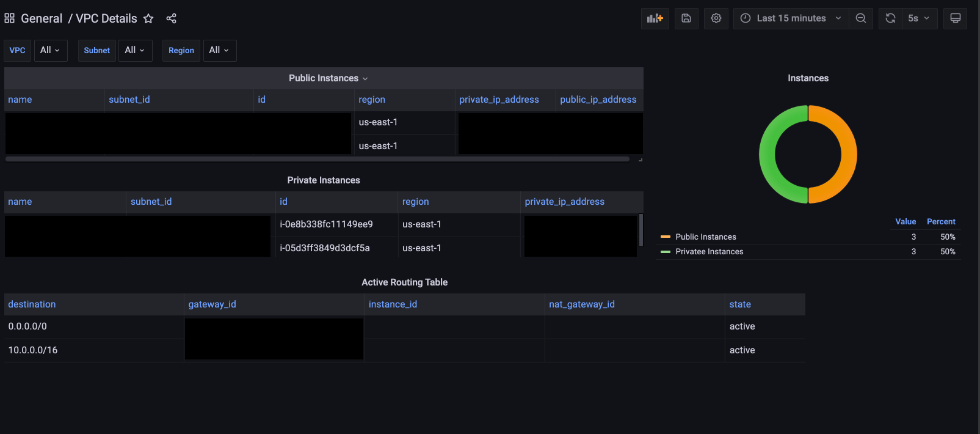The image size is (980, 434).
Task: Open the Last 15 minutes time picker
Action: click(791, 18)
